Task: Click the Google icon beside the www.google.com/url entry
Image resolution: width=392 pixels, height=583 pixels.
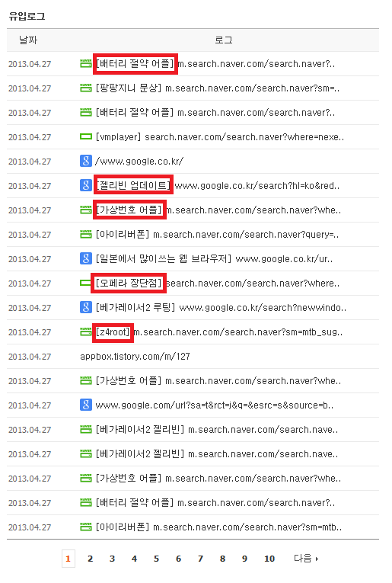Action: tap(86, 405)
